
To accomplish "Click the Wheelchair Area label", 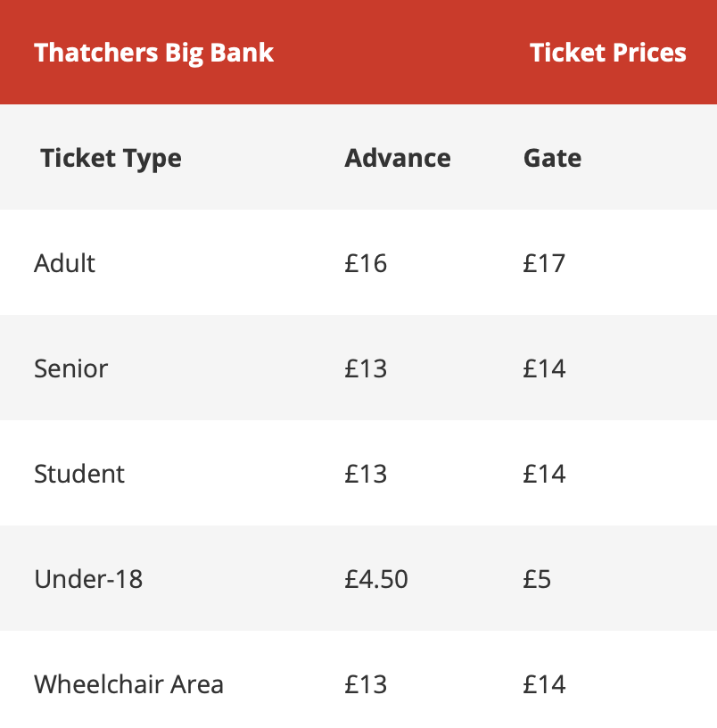I will point(128,684).
